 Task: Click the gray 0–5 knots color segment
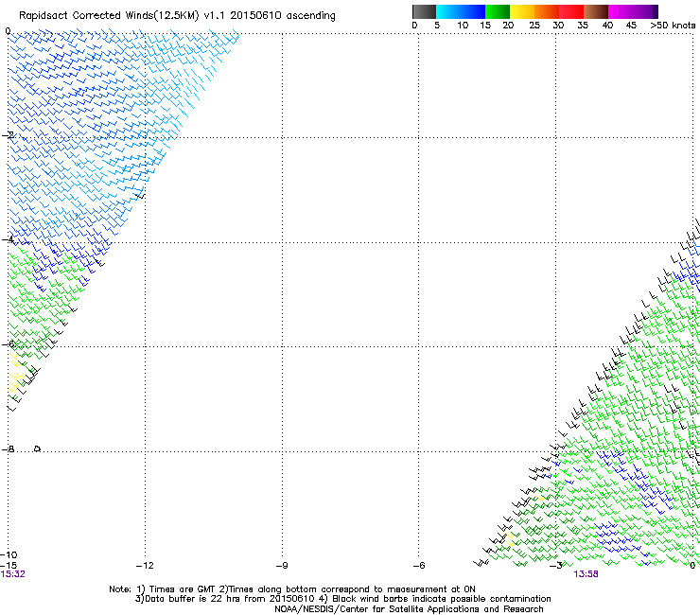coord(424,11)
